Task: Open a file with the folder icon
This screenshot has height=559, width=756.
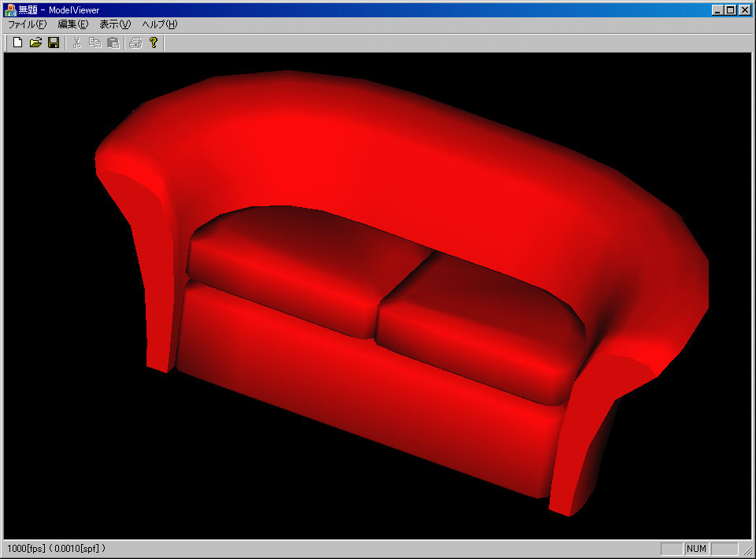Action: [35, 43]
